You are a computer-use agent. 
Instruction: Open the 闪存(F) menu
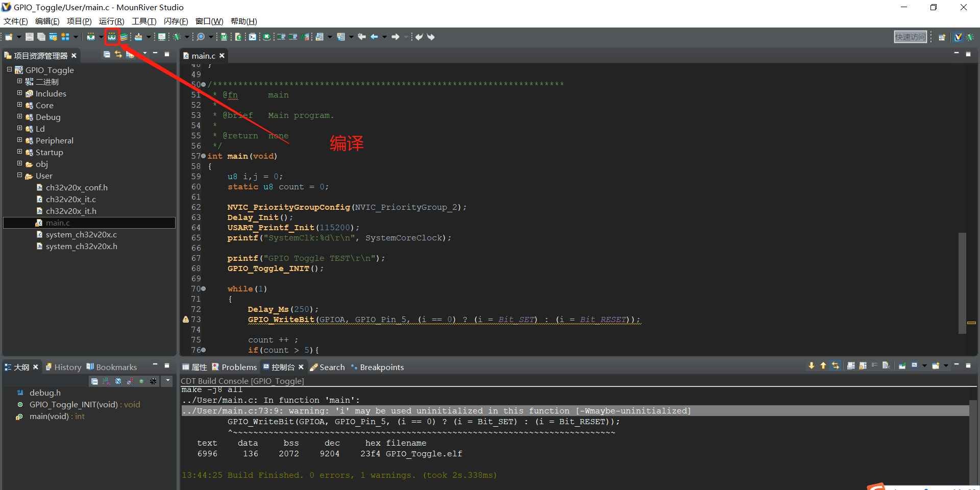point(176,21)
